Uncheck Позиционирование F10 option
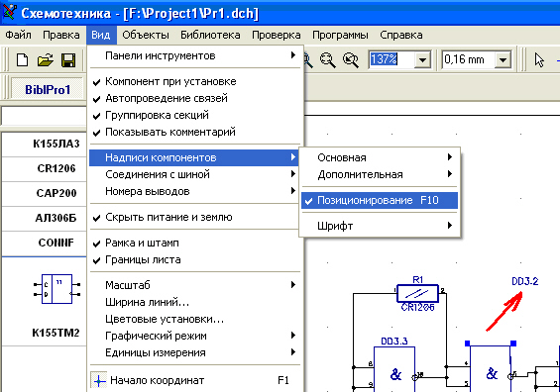 [x=380, y=200]
